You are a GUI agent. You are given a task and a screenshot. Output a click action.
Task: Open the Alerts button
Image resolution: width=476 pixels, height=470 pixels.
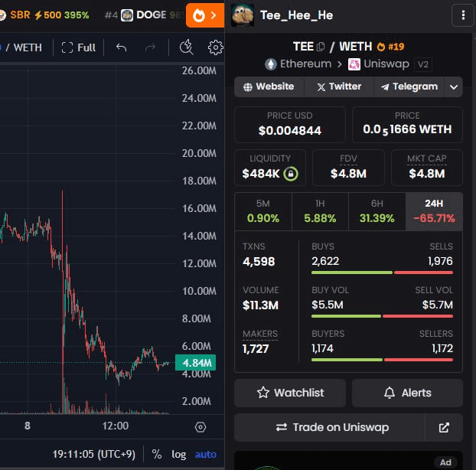407,393
